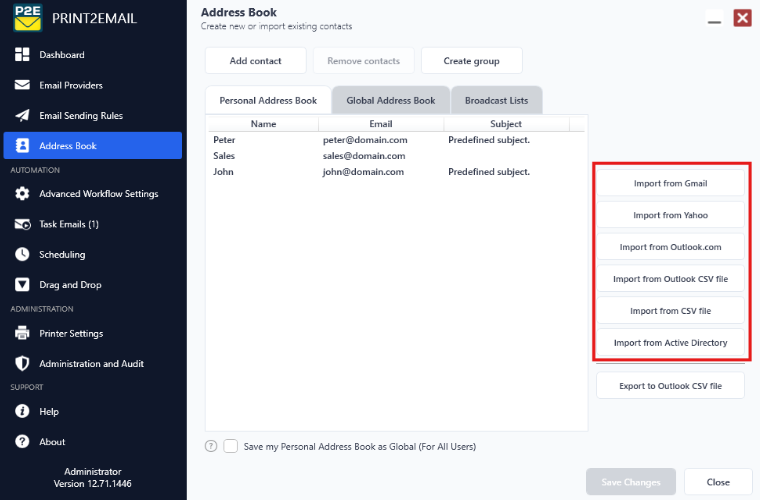Open Printer Settings printer icon
This screenshot has width=760, height=500.
pyautogui.click(x=22, y=333)
